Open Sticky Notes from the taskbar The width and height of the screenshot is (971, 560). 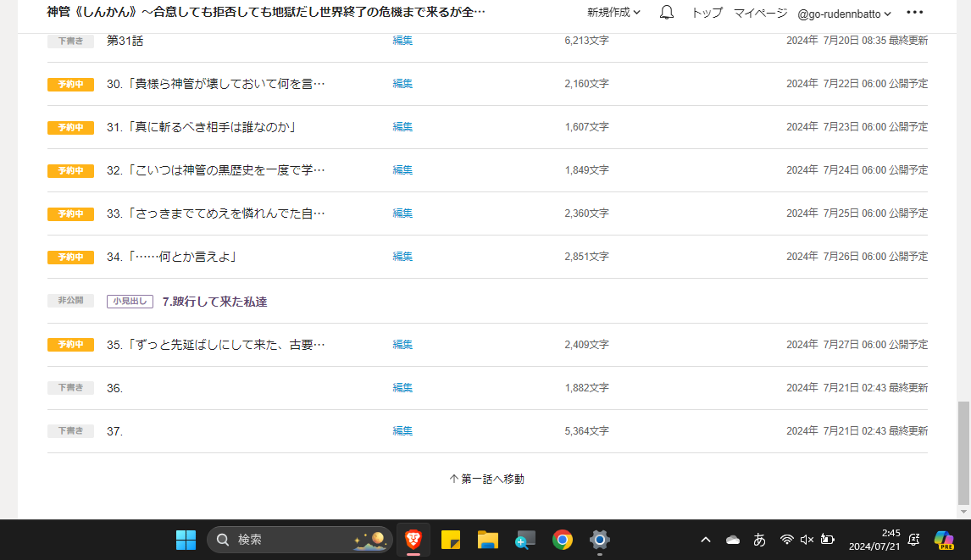click(451, 539)
